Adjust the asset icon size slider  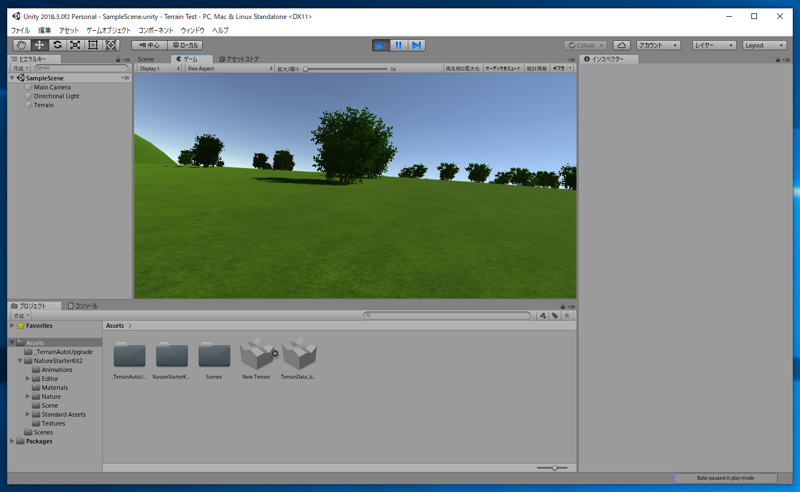point(553,468)
